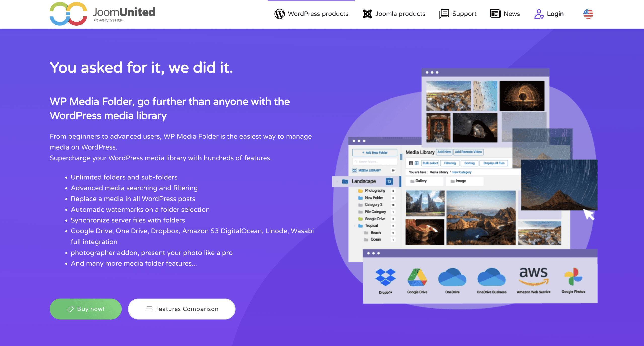Click the 'You asked for it, we did it.' heading
This screenshot has width=644, height=346.
click(x=141, y=68)
